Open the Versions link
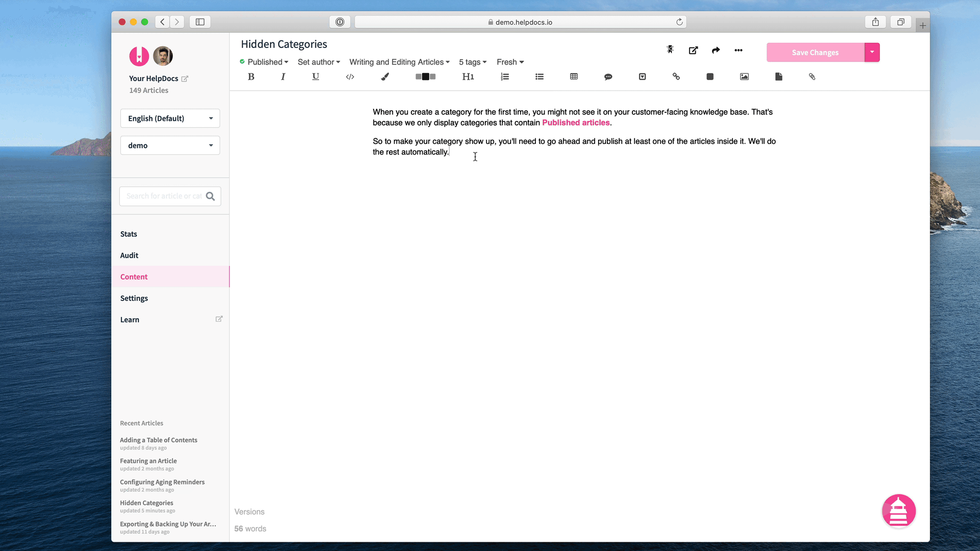The image size is (980, 551). pyautogui.click(x=250, y=512)
